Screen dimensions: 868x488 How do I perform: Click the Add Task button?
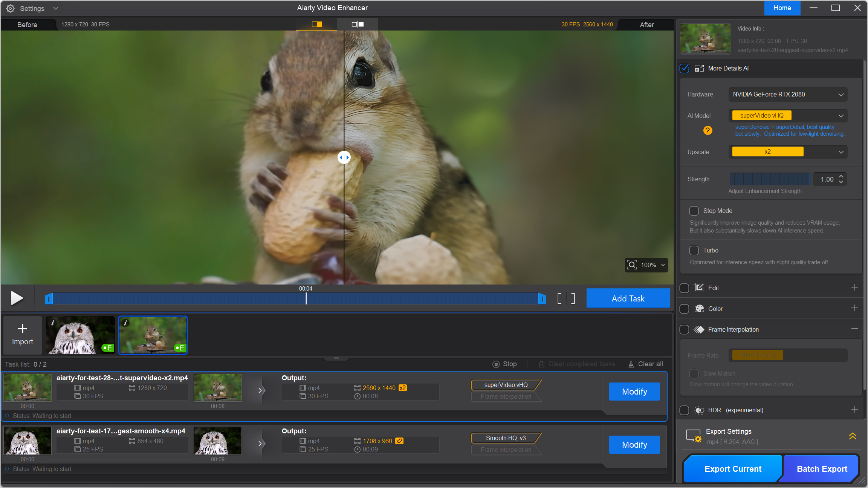(x=628, y=298)
